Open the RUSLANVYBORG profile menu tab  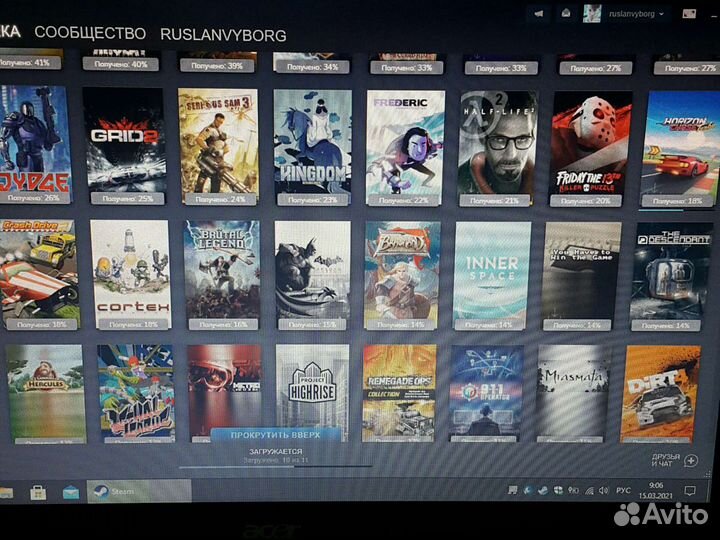223,35
